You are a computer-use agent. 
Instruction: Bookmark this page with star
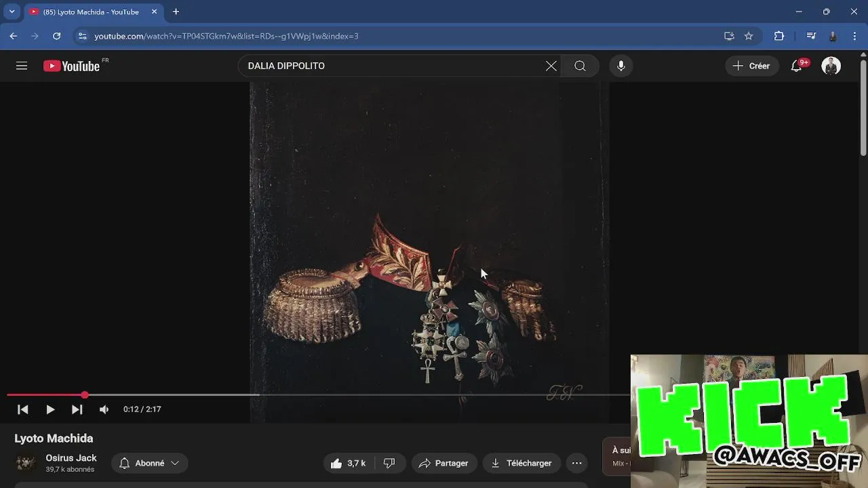pos(749,36)
